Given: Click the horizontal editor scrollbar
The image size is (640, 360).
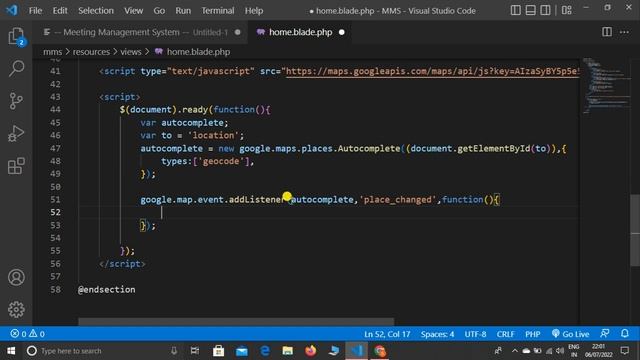Looking at the screenshot, I should coord(236,322).
